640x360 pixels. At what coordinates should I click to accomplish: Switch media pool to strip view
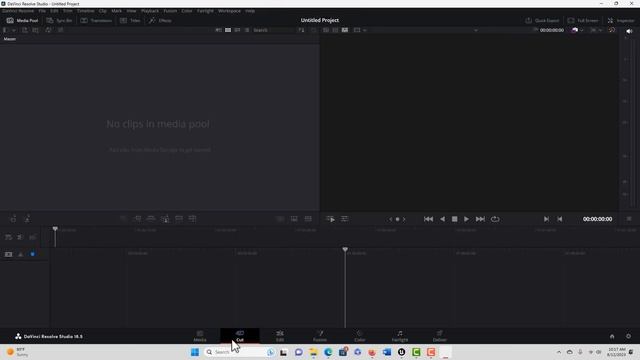coord(238,30)
